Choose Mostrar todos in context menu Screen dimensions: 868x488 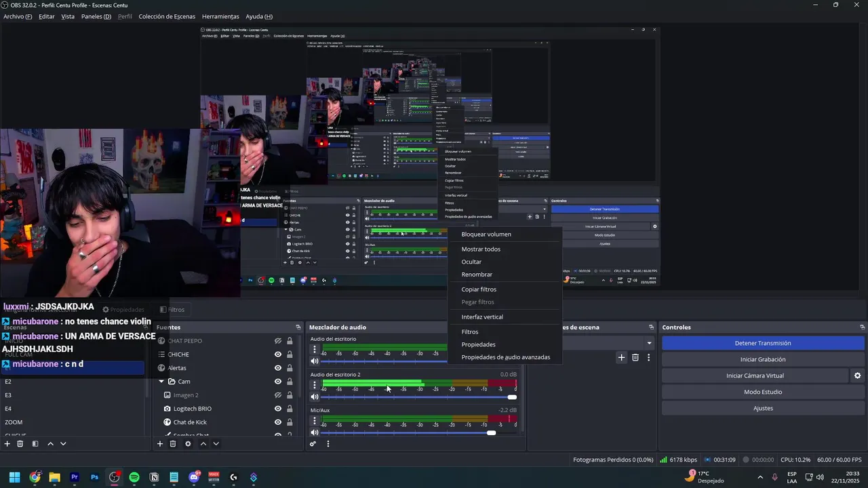[505, 249]
